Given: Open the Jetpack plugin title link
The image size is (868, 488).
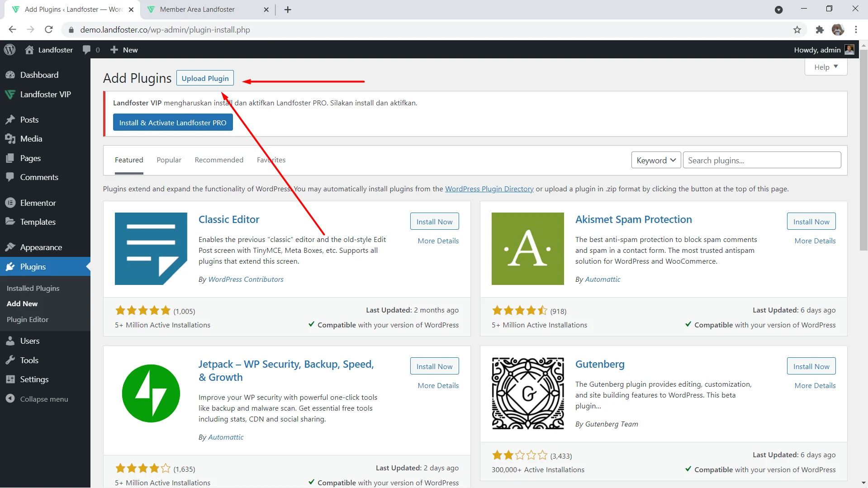Looking at the screenshot, I should (x=286, y=371).
